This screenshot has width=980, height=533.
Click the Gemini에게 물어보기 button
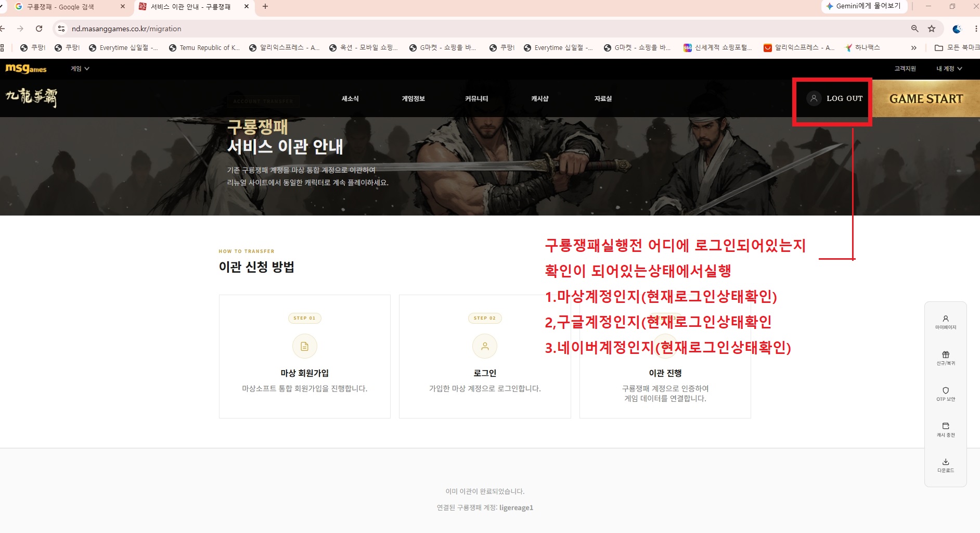[863, 6]
